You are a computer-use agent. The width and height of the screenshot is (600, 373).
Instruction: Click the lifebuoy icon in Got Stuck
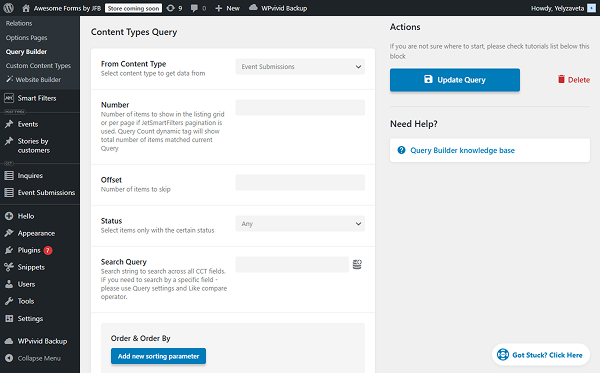[503, 355]
